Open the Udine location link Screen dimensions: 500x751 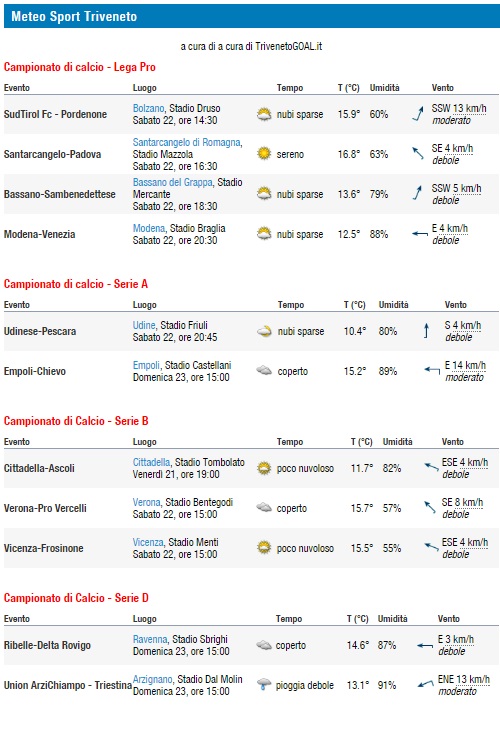tap(144, 325)
